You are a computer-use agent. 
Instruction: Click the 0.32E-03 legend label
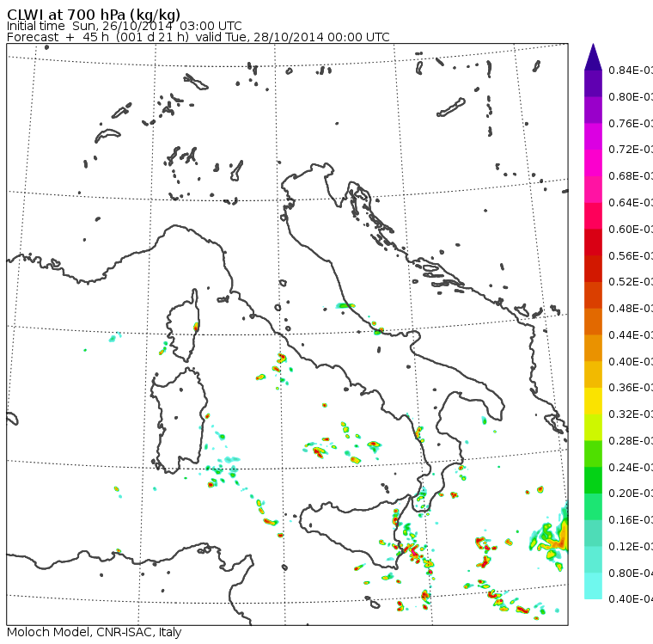click(631, 414)
